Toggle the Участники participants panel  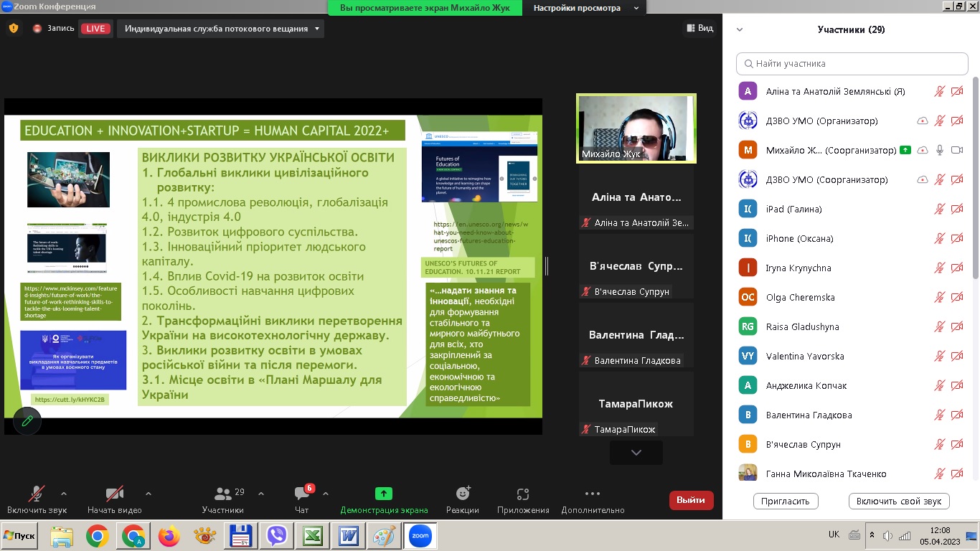click(x=223, y=494)
